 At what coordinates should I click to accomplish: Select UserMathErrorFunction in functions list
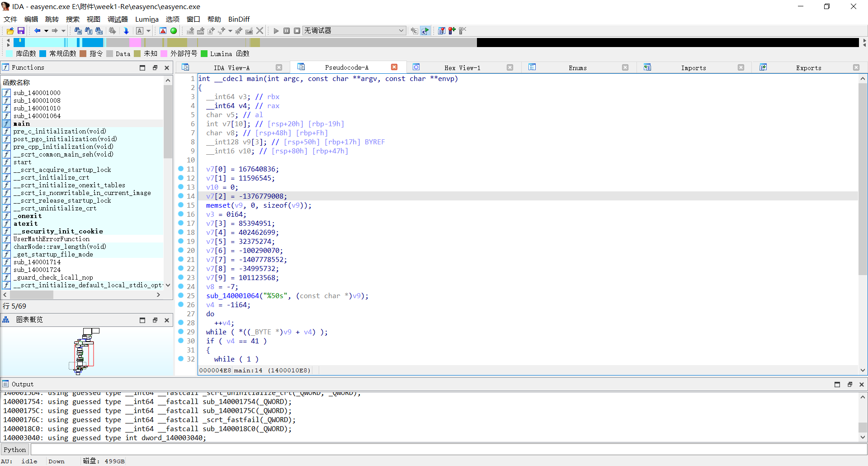pos(51,239)
